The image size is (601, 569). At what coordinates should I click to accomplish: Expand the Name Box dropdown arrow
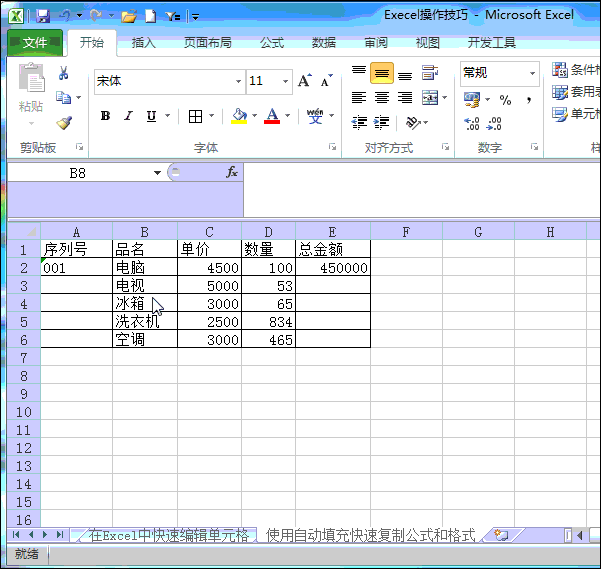(157, 173)
